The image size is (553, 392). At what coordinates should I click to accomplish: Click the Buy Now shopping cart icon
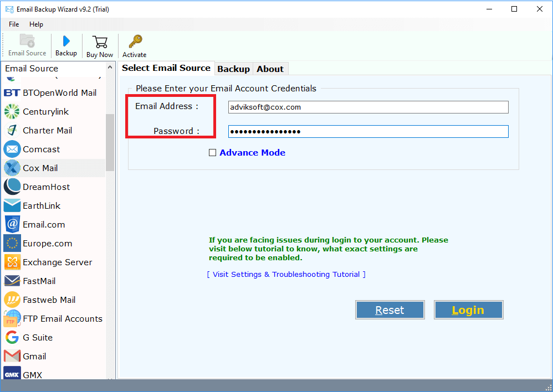[x=100, y=42]
